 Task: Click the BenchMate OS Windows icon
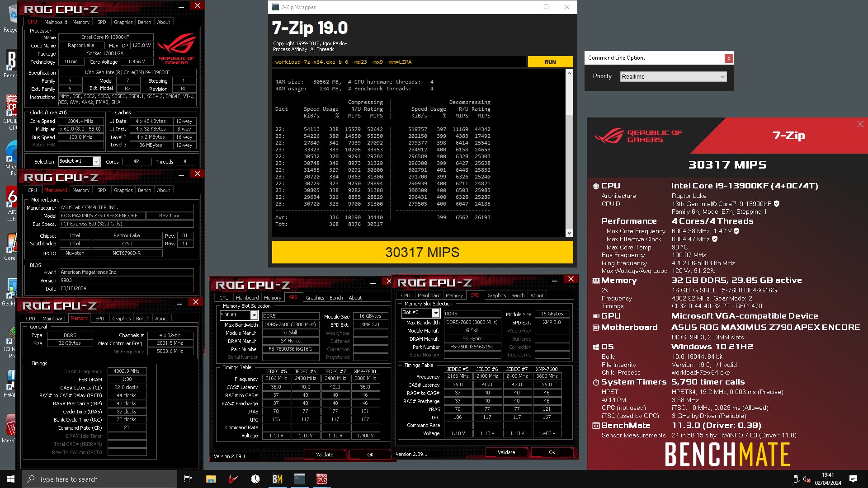pyautogui.click(x=596, y=347)
